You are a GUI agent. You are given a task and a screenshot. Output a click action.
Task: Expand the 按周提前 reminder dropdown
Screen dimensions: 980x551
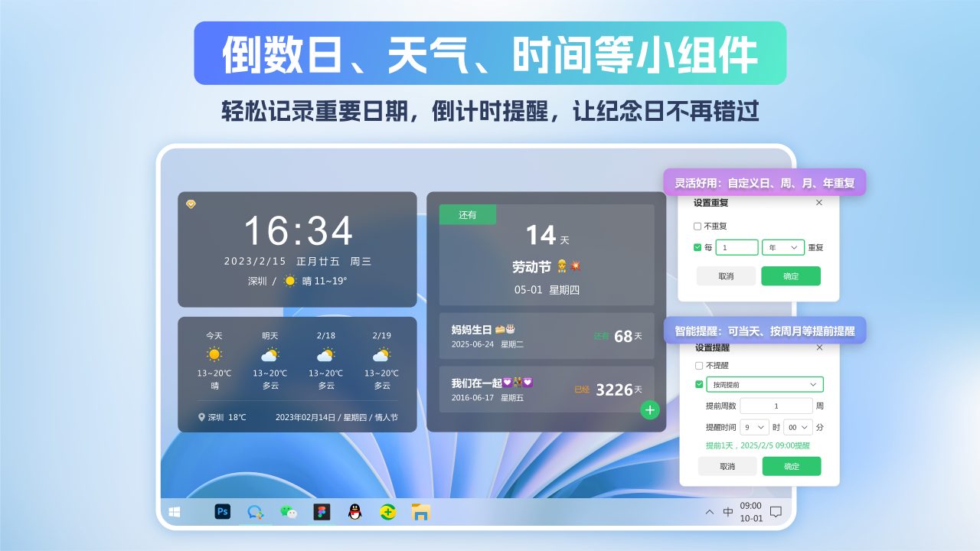pos(764,384)
